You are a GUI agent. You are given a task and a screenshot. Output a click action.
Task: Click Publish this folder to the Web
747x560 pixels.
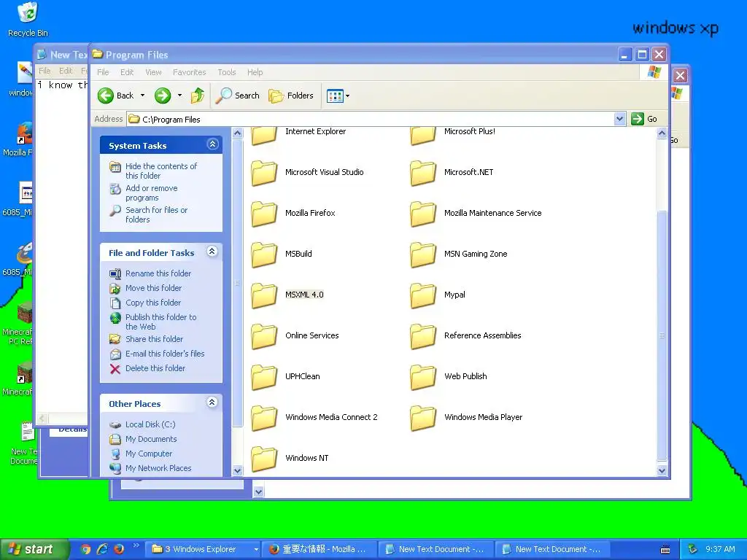[x=160, y=322]
